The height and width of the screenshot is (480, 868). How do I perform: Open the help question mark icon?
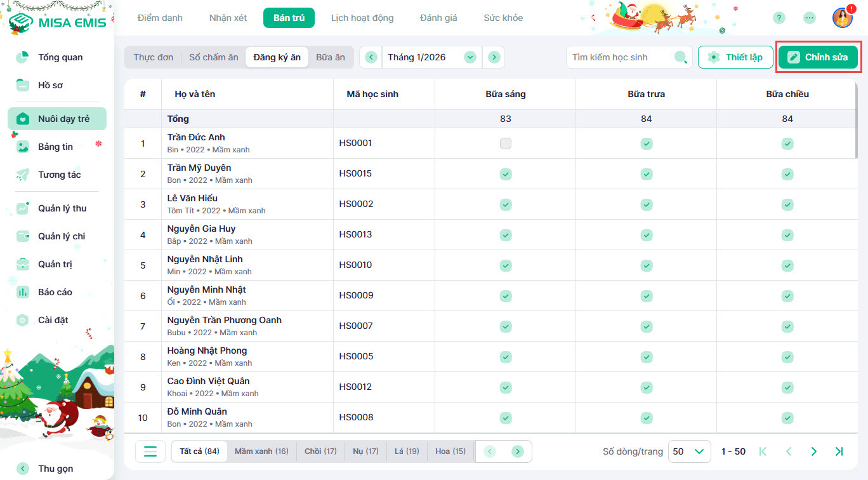(779, 18)
